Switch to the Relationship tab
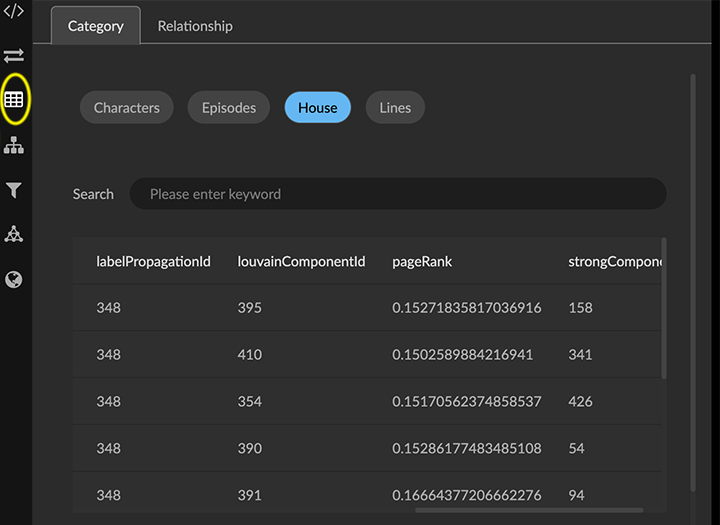Image resolution: width=720 pixels, height=525 pixels. click(x=195, y=26)
